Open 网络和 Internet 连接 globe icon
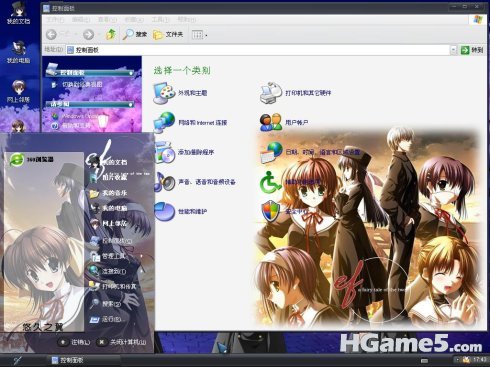490x367 pixels. pyautogui.click(x=164, y=123)
